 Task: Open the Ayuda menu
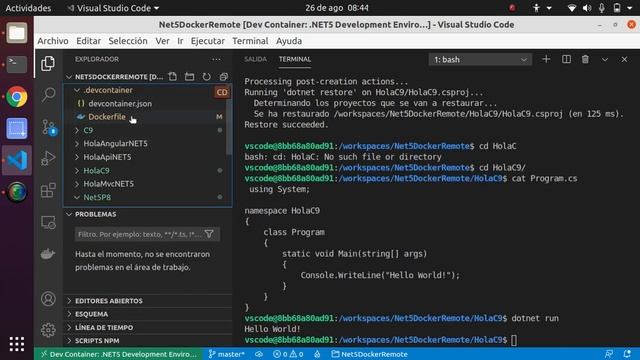coord(289,41)
